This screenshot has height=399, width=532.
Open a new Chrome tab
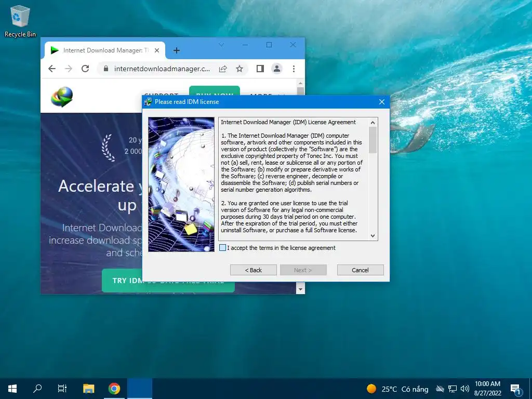177,50
